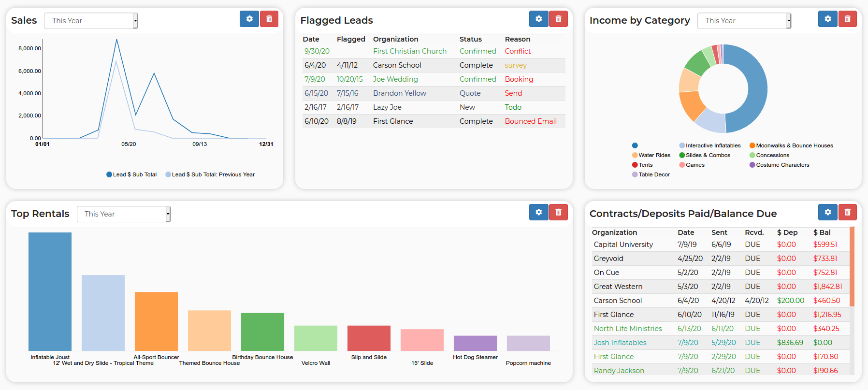This screenshot has width=868, height=390.
Task: Open Contracts/Deposits widget settings gear
Action: (828, 212)
